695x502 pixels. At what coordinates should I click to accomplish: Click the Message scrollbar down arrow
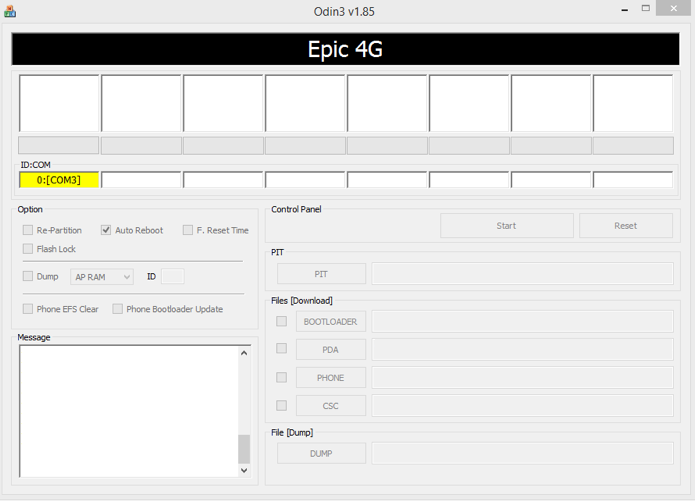click(x=244, y=471)
